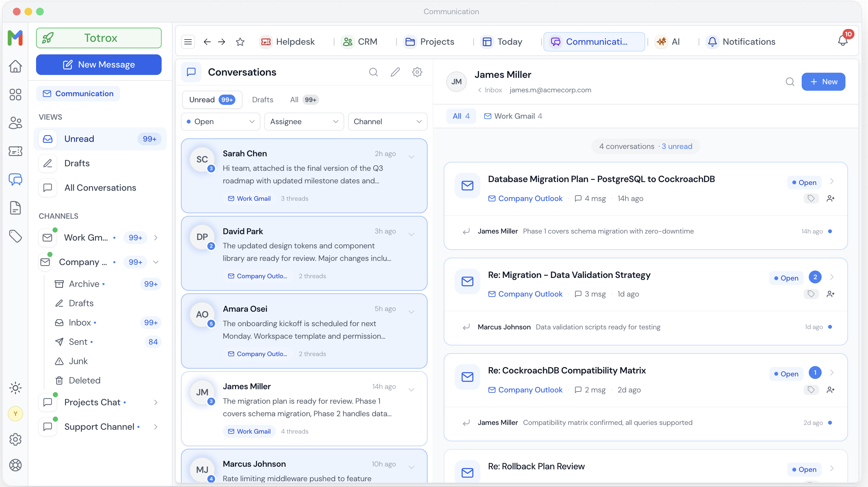Open the chat bubbles icon in sidebar

[x=15, y=179]
